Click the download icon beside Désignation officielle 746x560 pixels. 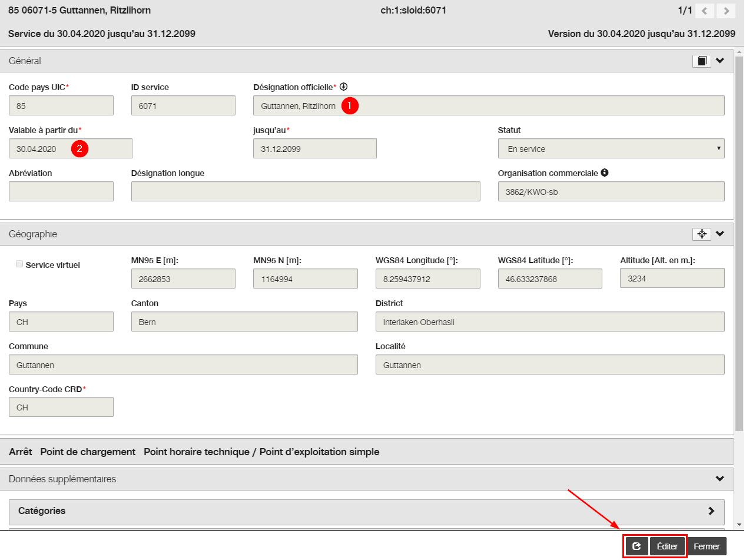point(344,87)
